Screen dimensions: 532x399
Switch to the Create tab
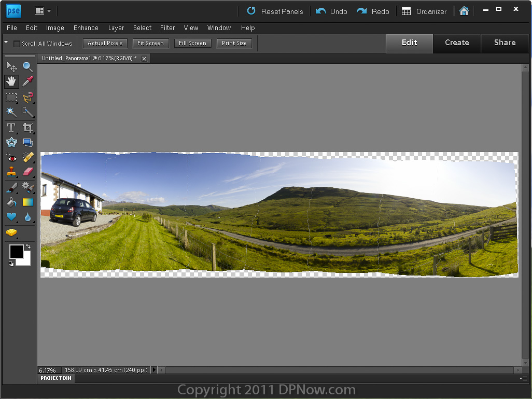(456, 43)
